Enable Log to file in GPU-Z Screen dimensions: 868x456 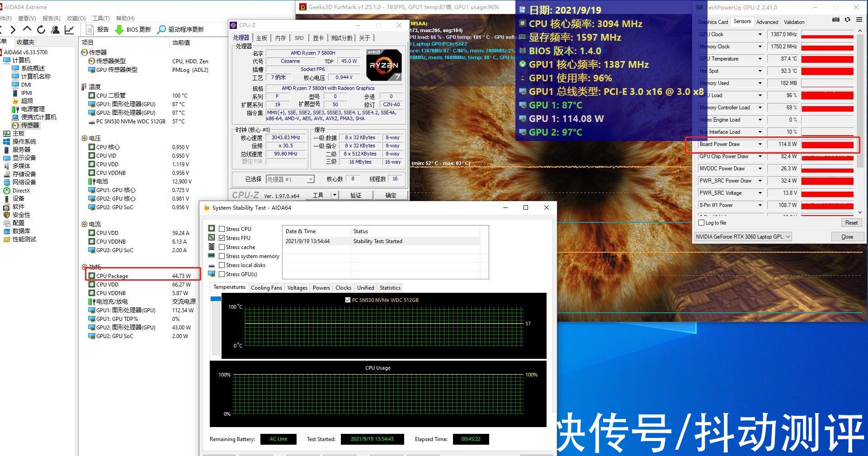(x=702, y=223)
